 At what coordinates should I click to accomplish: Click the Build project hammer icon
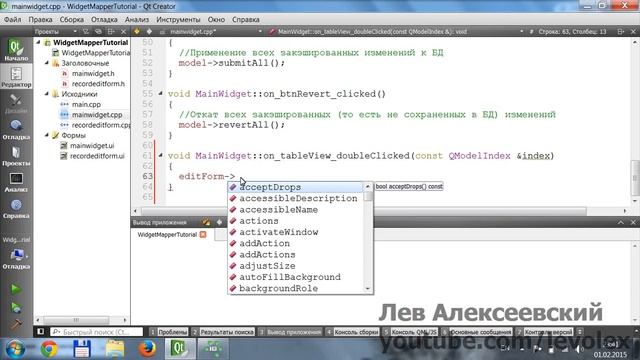pos(16,324)
